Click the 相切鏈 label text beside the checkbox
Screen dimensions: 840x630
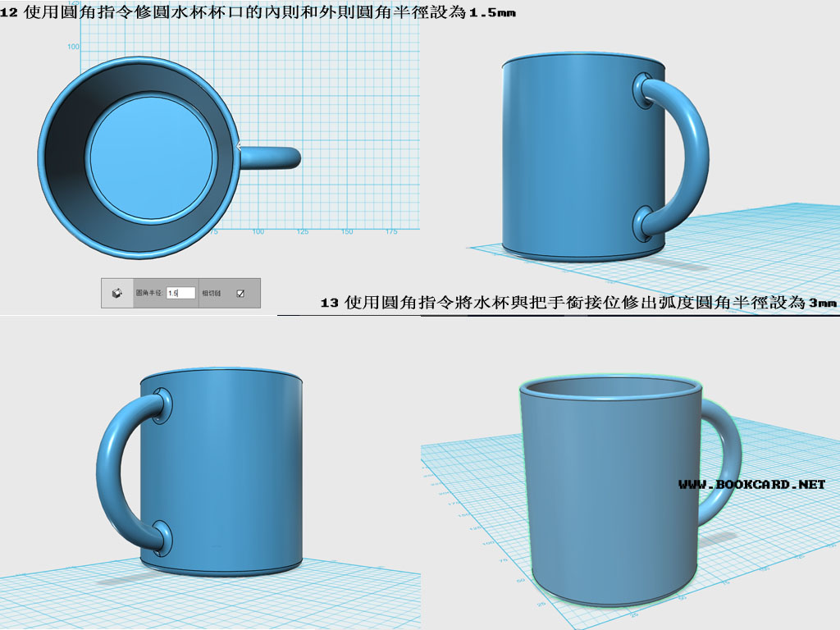[x=212, y=292]
